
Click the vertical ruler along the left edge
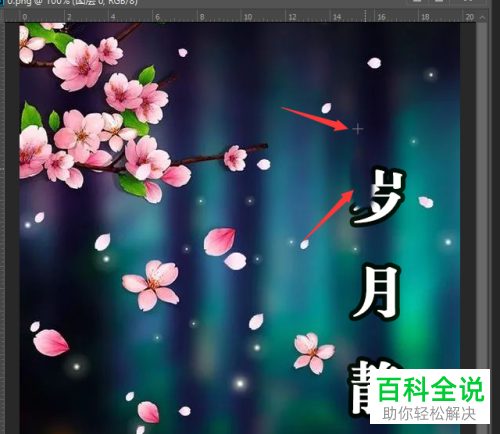(x=2, y=228)
